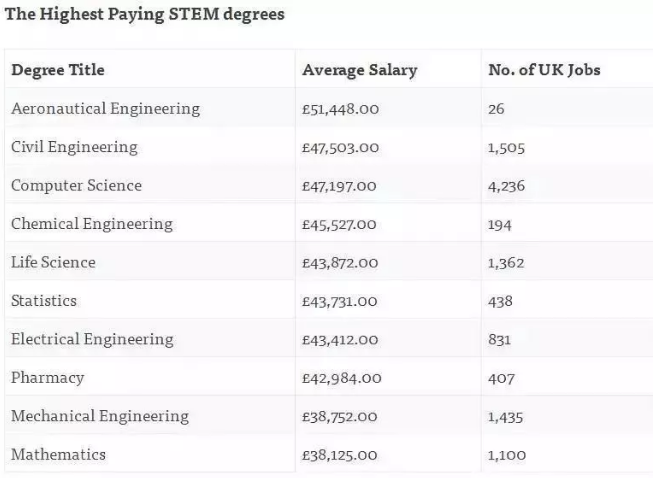Click the Degree Title column header
This screenshot has width=653, height=478.
tap(58, 70)
